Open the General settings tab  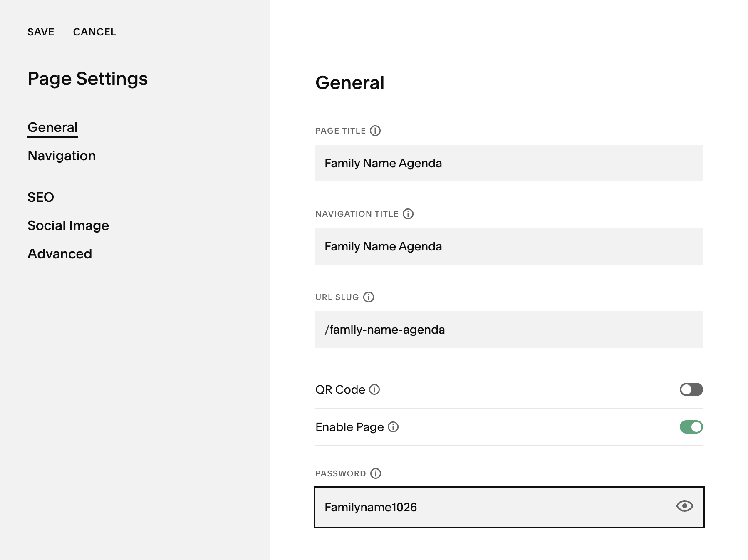click(x=52, y=127)
